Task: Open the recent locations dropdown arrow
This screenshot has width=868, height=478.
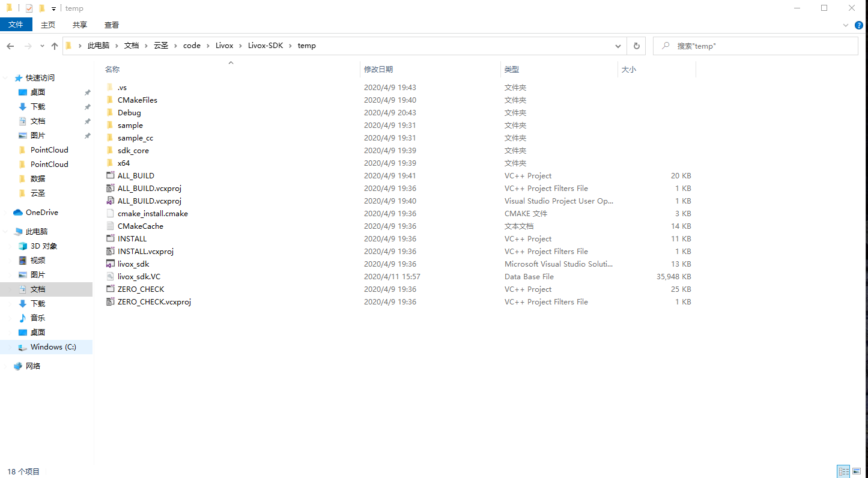Action: tap(42, 46)
